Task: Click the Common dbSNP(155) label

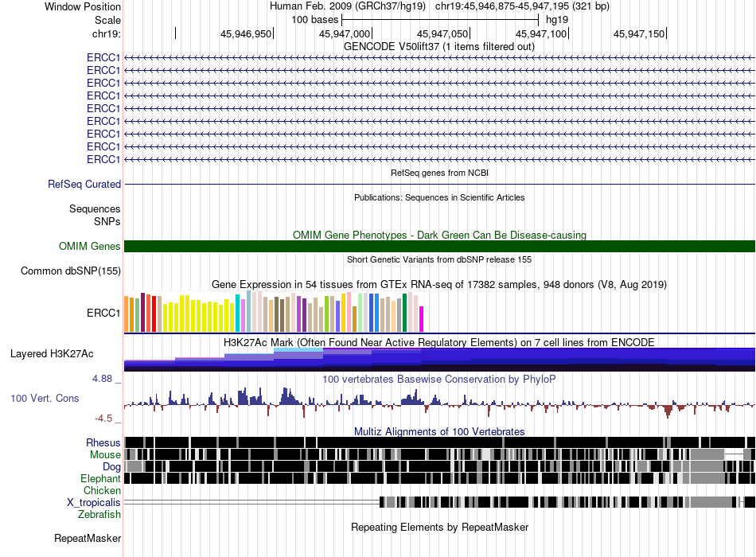Action: (71, 271)
